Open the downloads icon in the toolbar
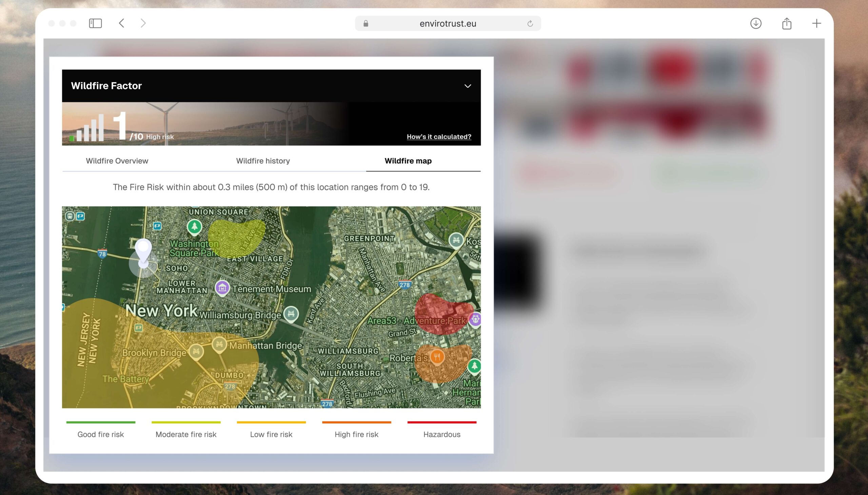Viewport: 868px width, 495px height. 755,23
